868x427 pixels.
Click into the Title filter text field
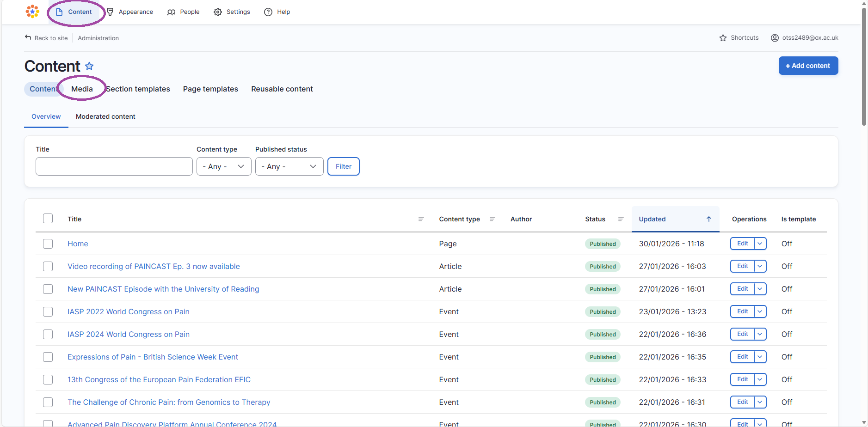[114, 166]
